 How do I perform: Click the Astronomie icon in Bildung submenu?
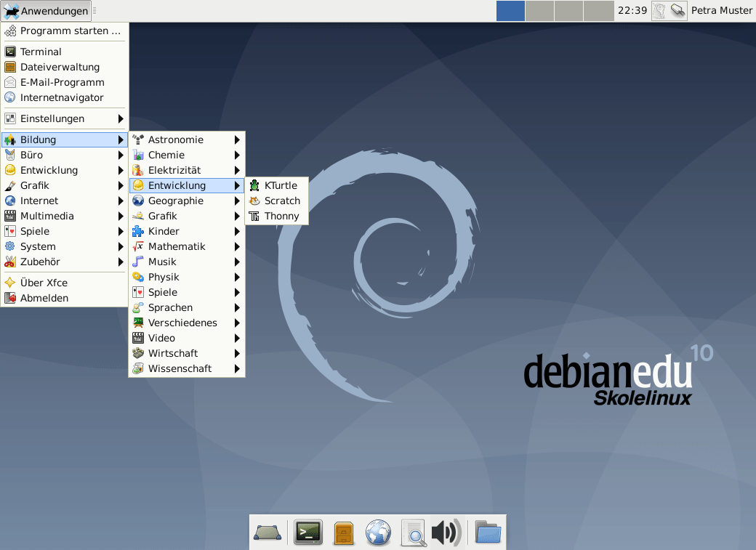(x=138, y=139)
